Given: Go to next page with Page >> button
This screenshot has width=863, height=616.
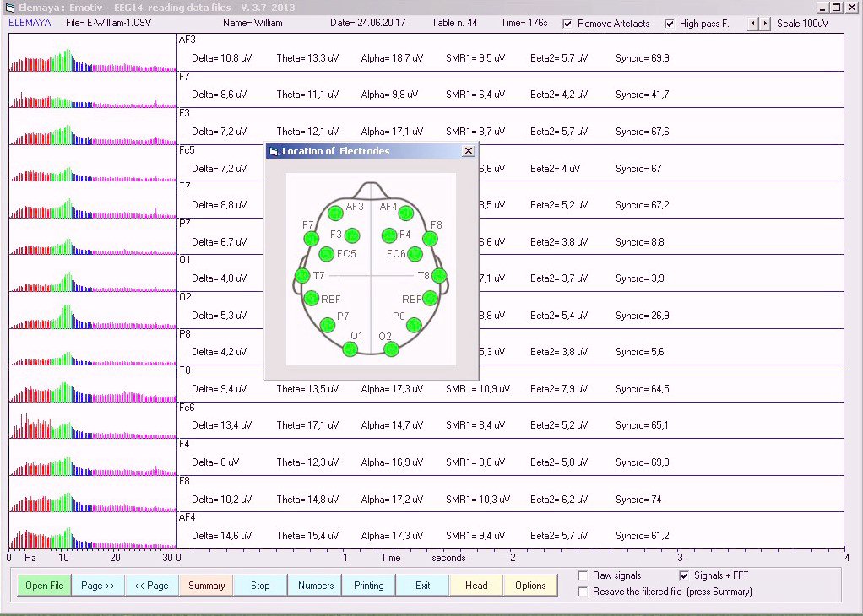Looking at the screenshot, I should pos(98,586).
